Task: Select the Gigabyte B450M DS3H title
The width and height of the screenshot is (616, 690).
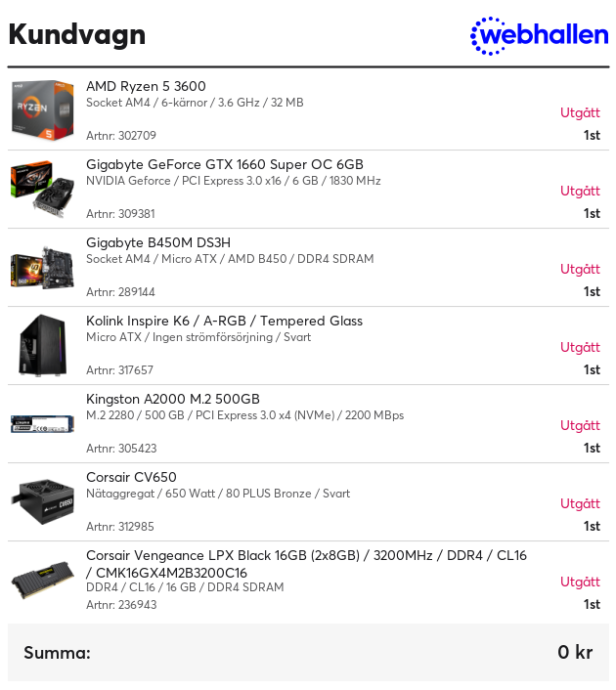Action: point(158,243)
